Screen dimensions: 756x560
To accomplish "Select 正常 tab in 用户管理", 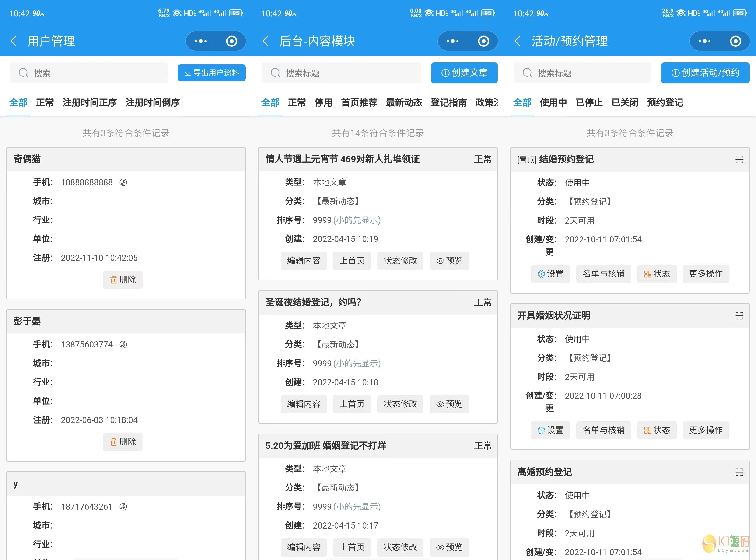I will click(x=45, y=102).
